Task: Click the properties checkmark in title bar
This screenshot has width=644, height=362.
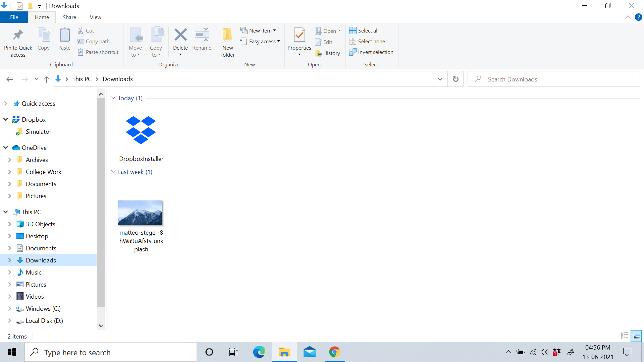Action: [x=19, y=6]
